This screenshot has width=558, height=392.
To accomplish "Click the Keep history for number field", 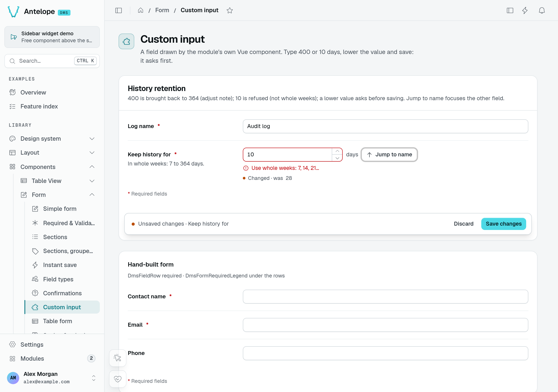I will pos(288,154).
